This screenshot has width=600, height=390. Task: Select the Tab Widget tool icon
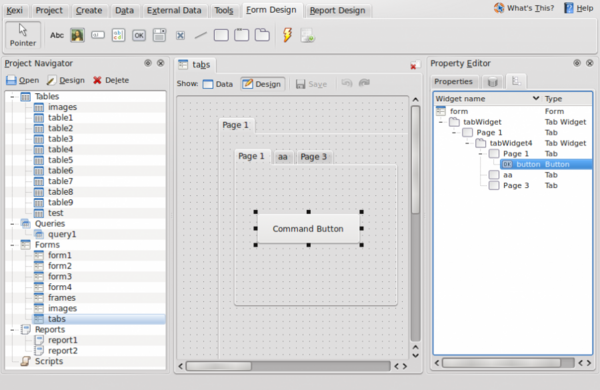262,35
